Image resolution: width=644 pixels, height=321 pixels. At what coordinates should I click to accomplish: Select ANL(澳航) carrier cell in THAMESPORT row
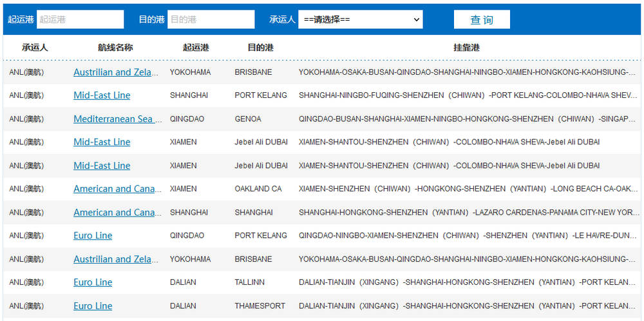26,306
